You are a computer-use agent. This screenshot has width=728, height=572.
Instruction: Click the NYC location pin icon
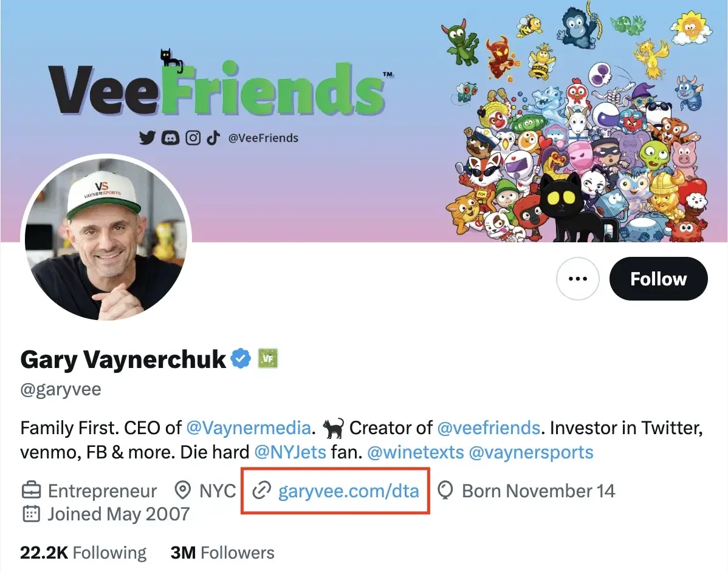[182, 491]
